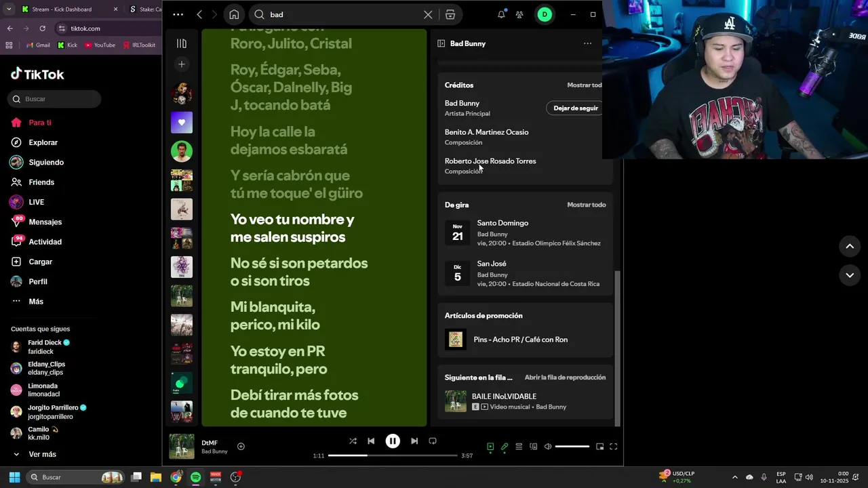The image size is (868, 488).
Task: Open more options for Bad Bunny panel
Action: point(587,43)
